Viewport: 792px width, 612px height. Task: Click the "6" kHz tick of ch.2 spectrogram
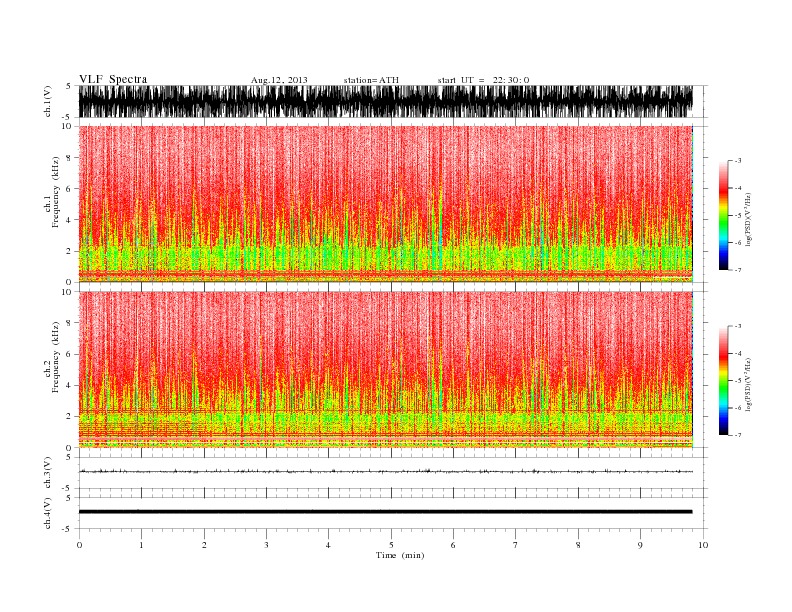[x=69, y=354]
